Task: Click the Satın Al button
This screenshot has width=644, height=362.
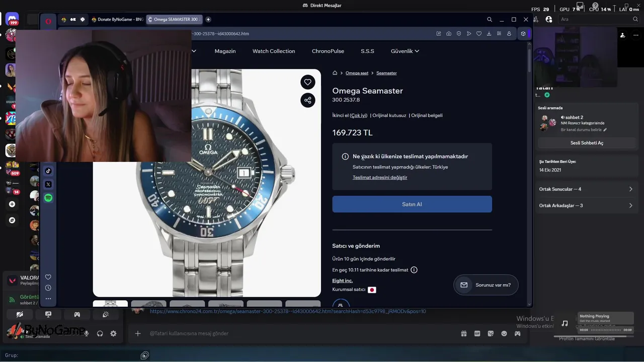Action: tap(412, 204)
